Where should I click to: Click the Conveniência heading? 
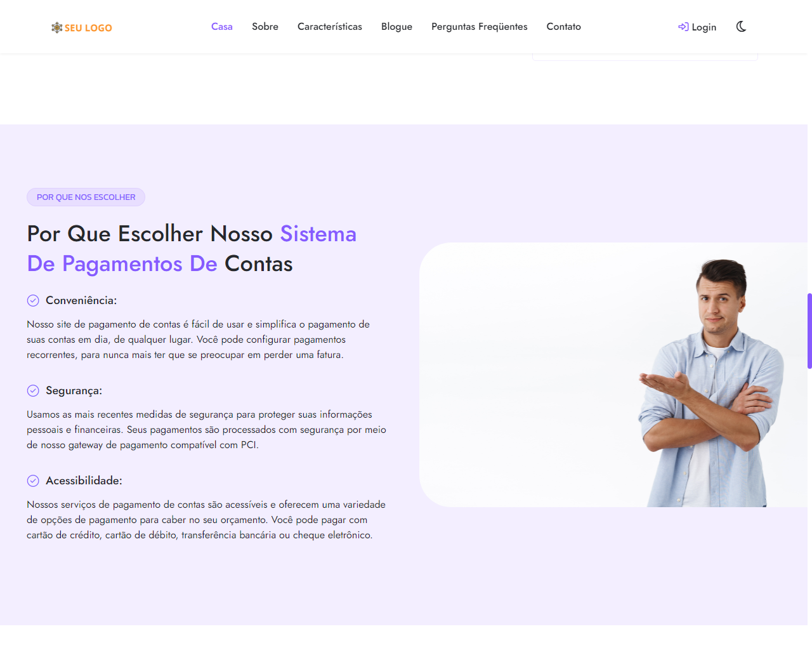tap(81, 300)
